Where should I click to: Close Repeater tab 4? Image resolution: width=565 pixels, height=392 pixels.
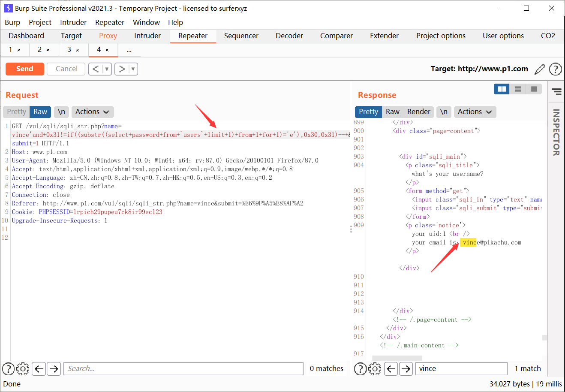pos(107,50)
